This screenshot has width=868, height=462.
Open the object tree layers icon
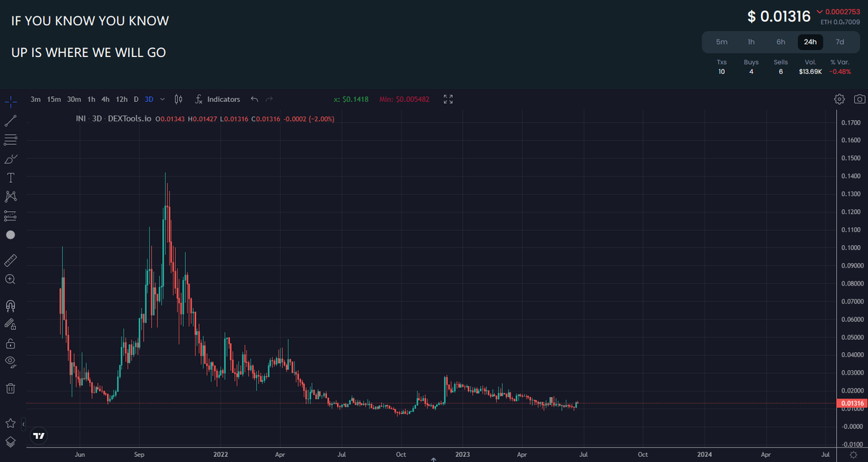10,441
